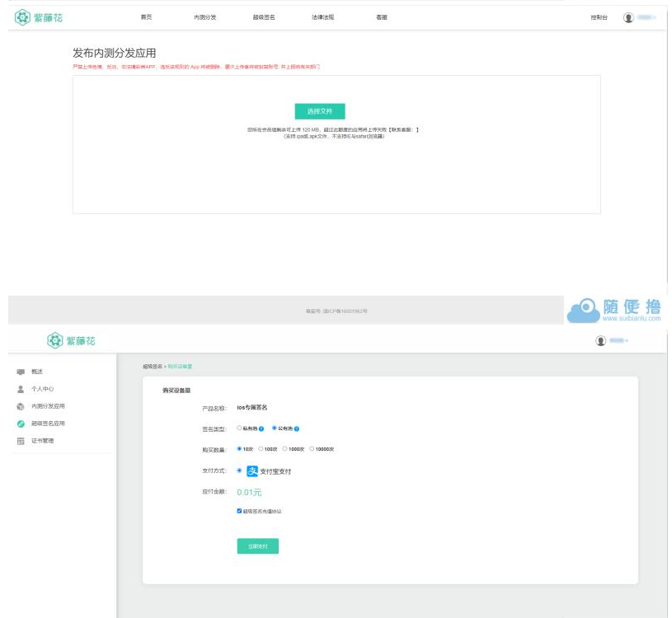The width and height of the screenshot is (672, 618).
Task: Go to 内测分发 in the top navigation
Action: coord(204,17)
